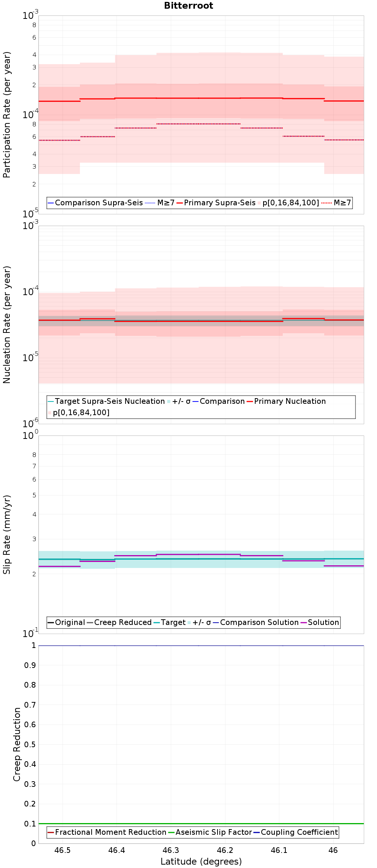Click Creep Reduced legend entry
The image size is (377, 868).
click(119, 622)
